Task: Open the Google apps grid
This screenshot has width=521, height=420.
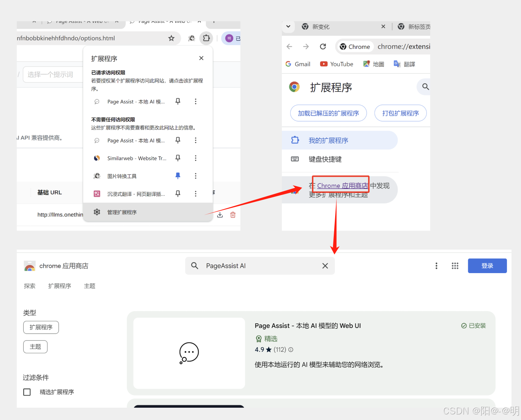Action: [x=455, y=266]
